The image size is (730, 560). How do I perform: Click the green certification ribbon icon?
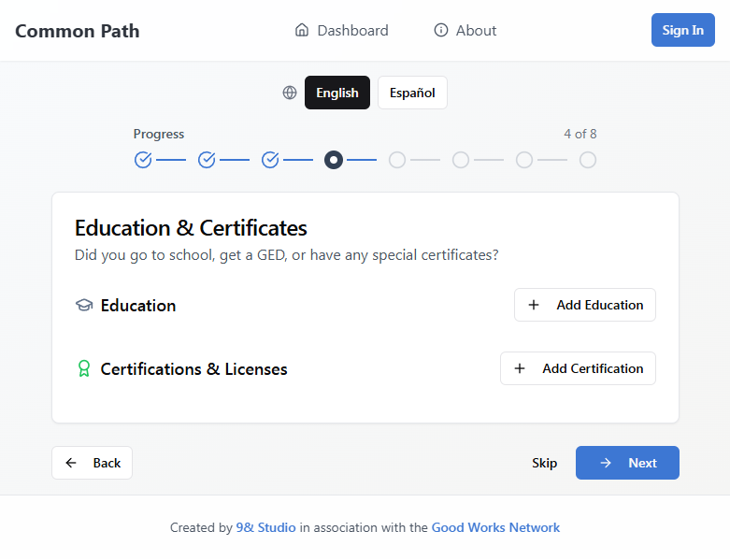(84, 369)
